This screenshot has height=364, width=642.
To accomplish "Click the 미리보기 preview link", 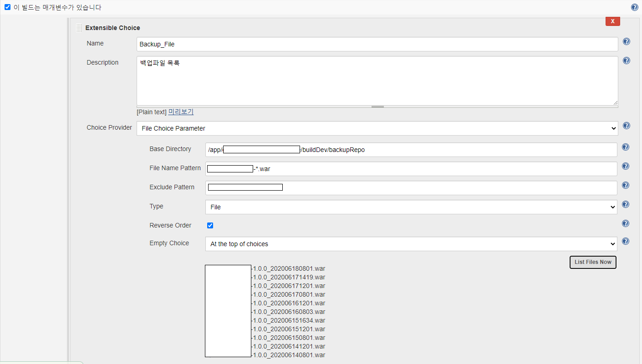I will pyautogui.click(x=181, y=111).
